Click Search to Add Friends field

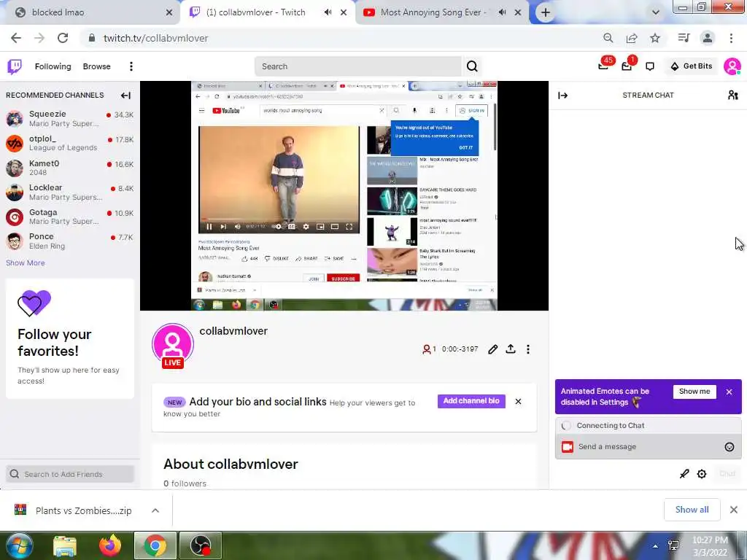pyautogui.click(x=70, y=474)
